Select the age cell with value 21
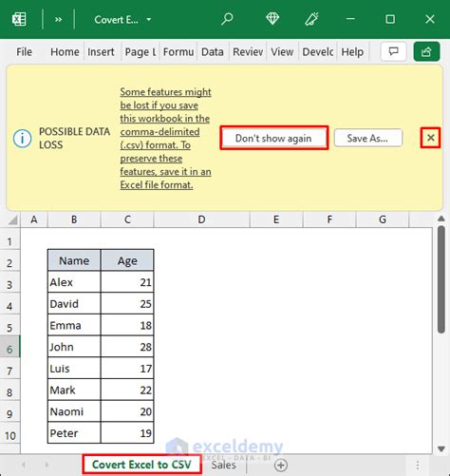The image size is (450, 476). pos(127,282)
